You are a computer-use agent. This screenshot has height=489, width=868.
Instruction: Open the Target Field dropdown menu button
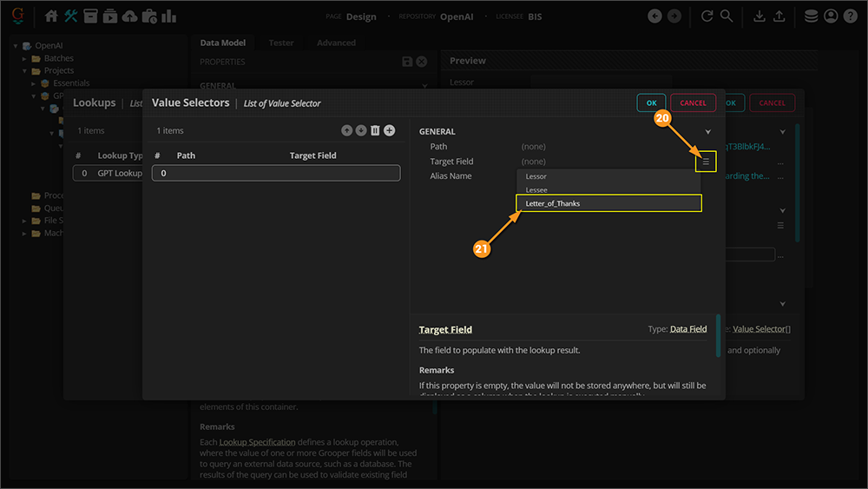[706, 162]
